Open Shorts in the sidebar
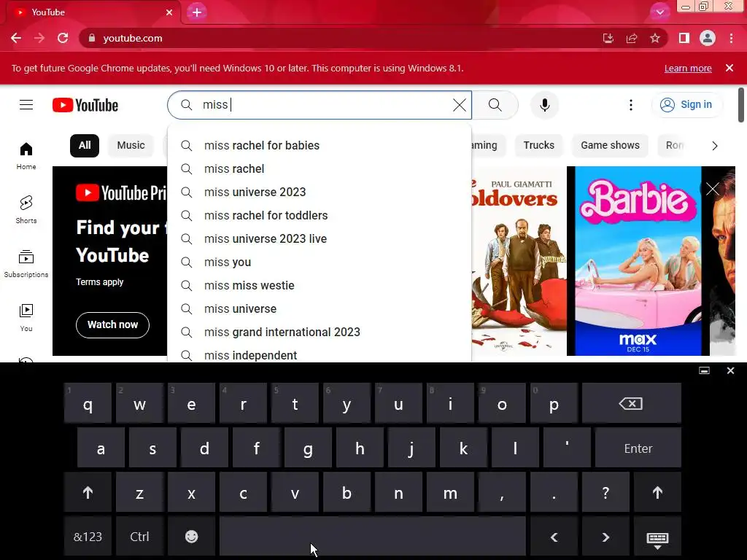This screenshot has width=747, height=560. tap(26, 209)
